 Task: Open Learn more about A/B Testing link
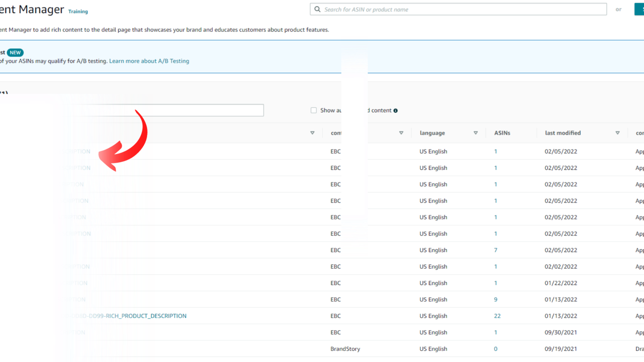click(149, 61)
